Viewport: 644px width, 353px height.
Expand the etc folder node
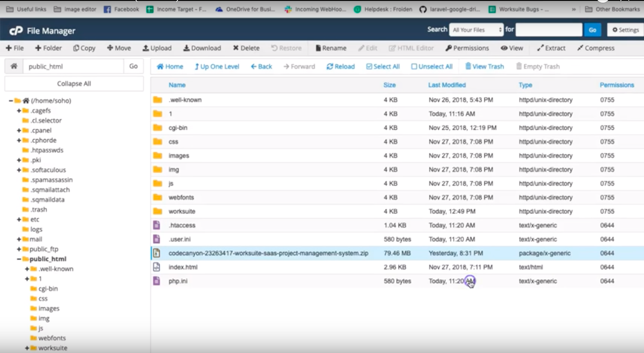coord(19,219)
